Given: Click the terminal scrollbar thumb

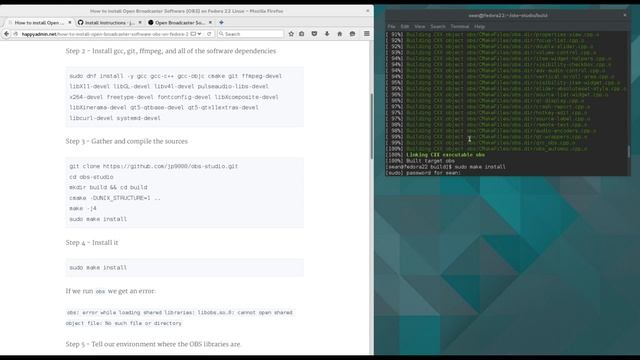Looking at the screenshot, I should [x=629, y=152].
